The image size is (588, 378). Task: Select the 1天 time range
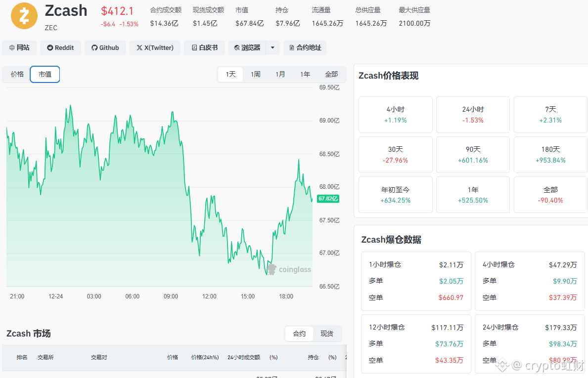tap(230, 74)
